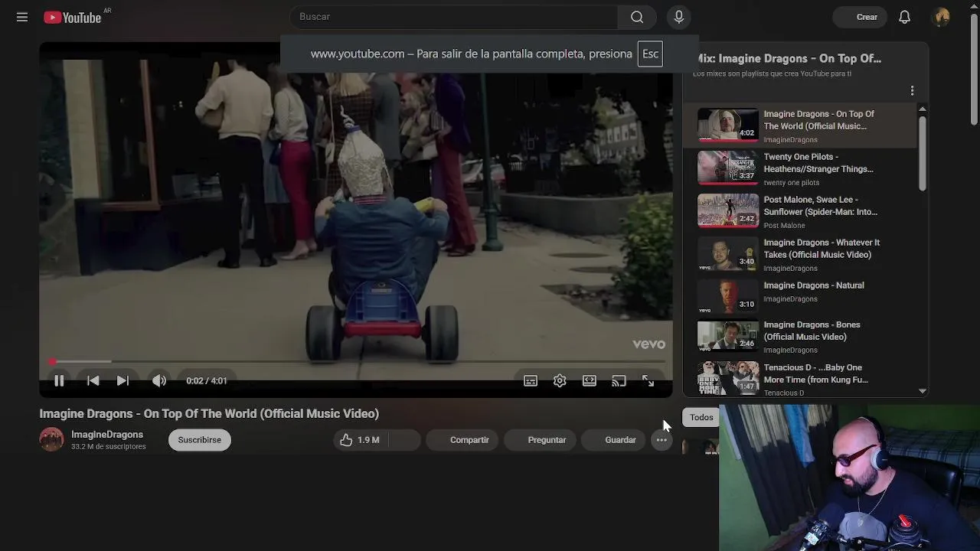This screenshot has width=980, height=551.
Task: Open 'Imagine Dragons - Whatever It Takes' title
Action: point(822,249)
